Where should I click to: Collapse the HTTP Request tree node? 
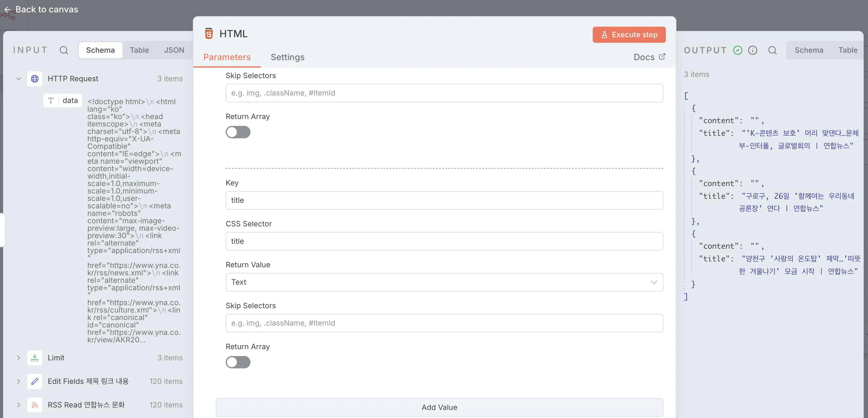(19, 78)
